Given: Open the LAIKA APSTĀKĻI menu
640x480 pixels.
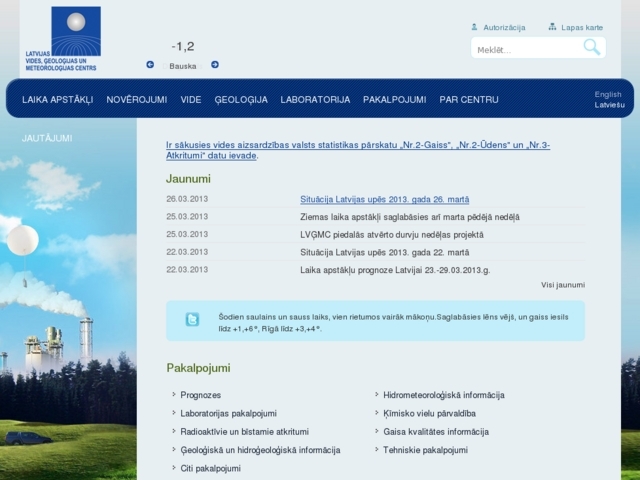Looking at the screenshot, I should (58, 100).
